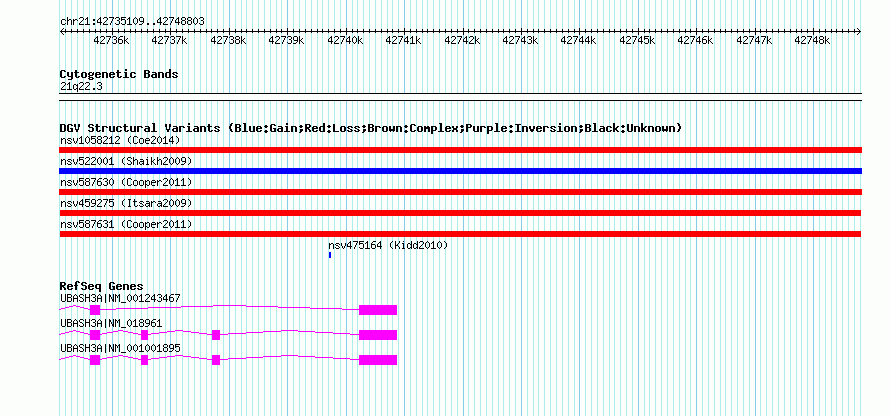This screenshot has height=416, width=890.
Task: Open the nsv522001 (Shaikh2009) variant label
Action: 126,162
